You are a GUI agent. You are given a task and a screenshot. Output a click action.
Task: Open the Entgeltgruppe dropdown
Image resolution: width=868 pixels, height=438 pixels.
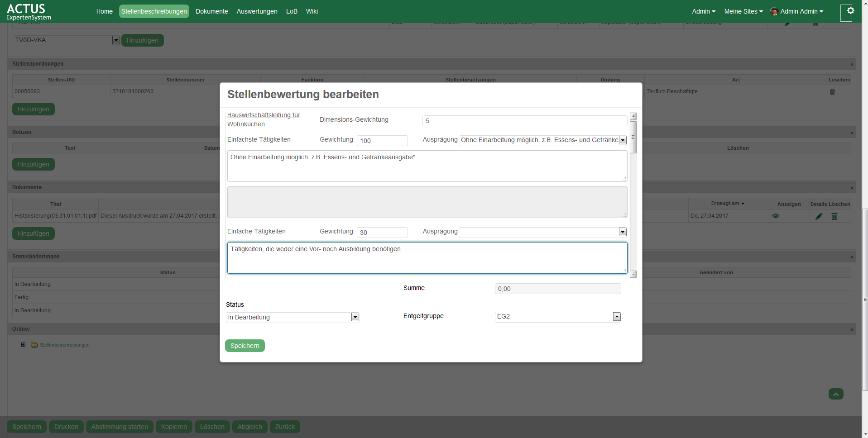point(616,317)
